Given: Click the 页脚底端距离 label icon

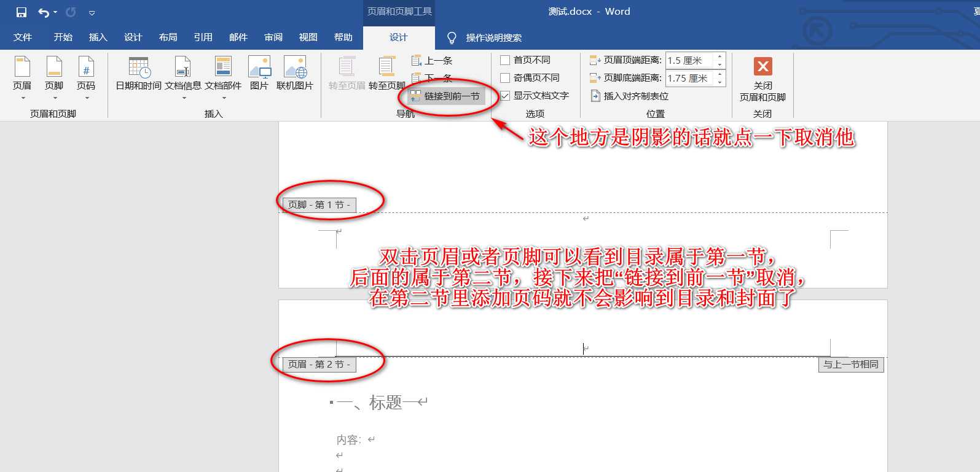Looking at the screenshot, I should click(x=595, y=78).
